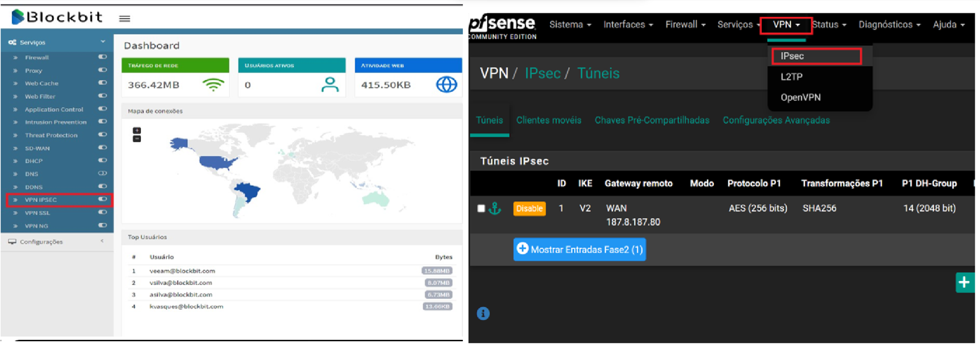Screen dimensions: 980x351
Task: Switch to the Clientes movéis tab
Action: (549, 120)
